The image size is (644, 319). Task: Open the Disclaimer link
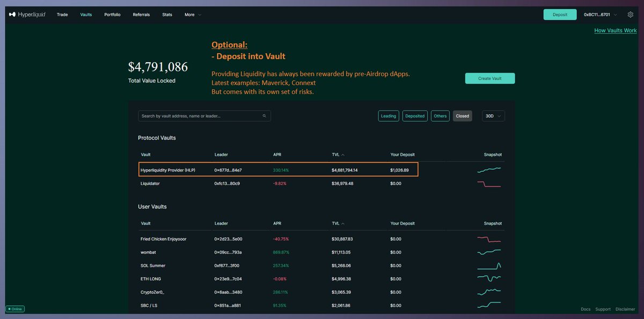[625, 309]
